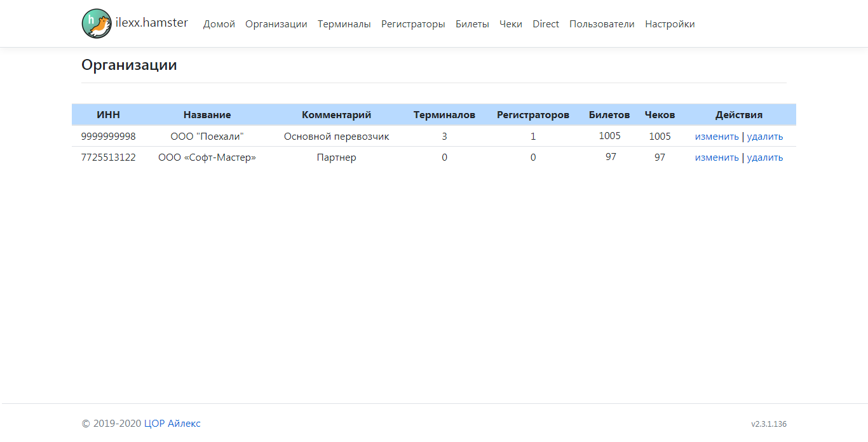The width and height of the screenshot is (868, 442).
Task: Click the Direct menu item
Action: point(546,24)
